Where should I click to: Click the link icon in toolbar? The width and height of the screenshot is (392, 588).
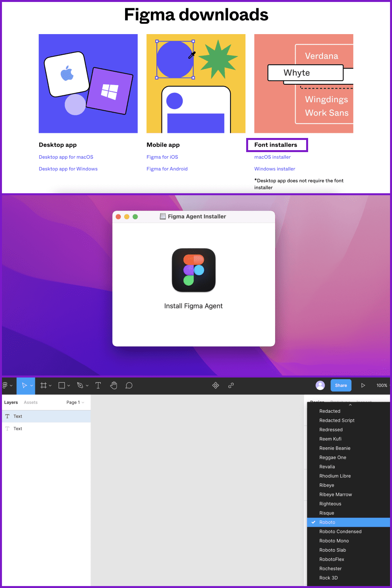tap(231, 385)
